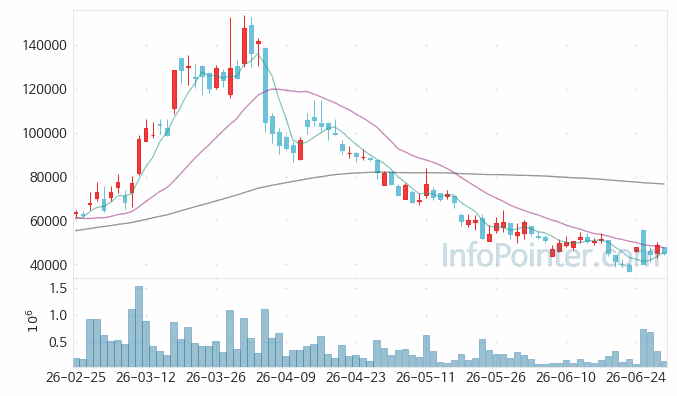Viewport: 677px width, 396px height.
Task: Click the tall blue candle near 26-06-24
Action: pos(643,247)
